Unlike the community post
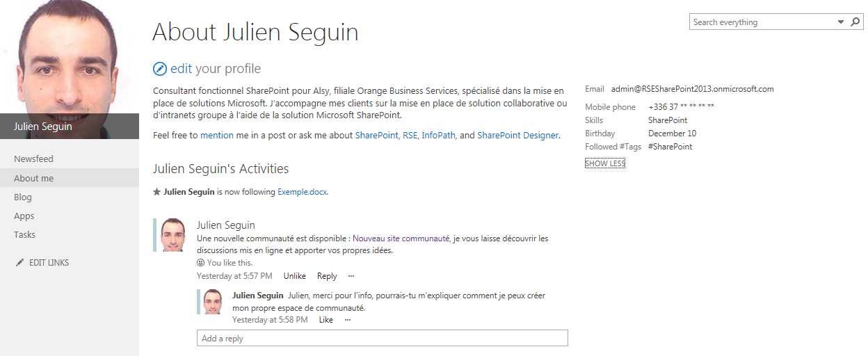Screen dimensions: 868x356 pyautogui.click(x=295, y=276)
